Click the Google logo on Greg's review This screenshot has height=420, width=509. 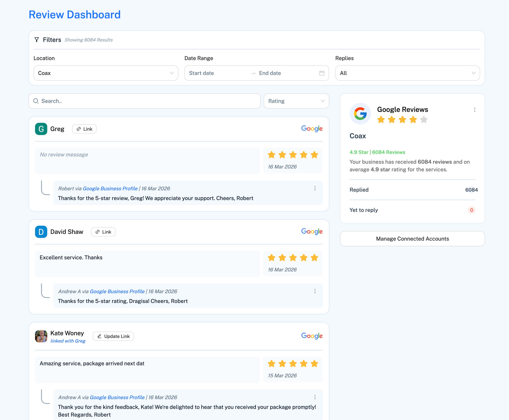pyautogui.click(x=312, y=129)
